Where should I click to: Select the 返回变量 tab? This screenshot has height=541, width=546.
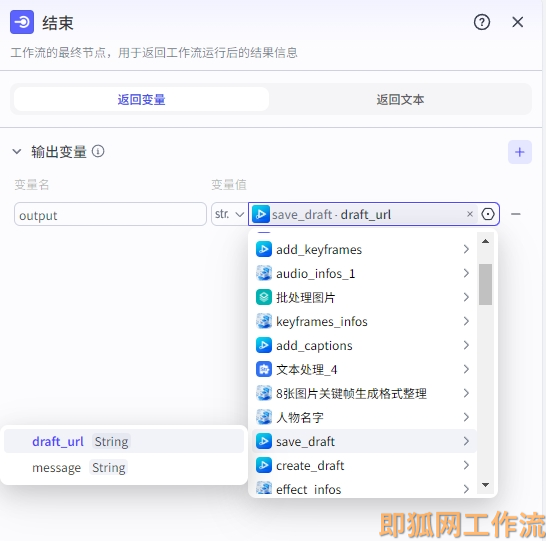click(141, 100)
